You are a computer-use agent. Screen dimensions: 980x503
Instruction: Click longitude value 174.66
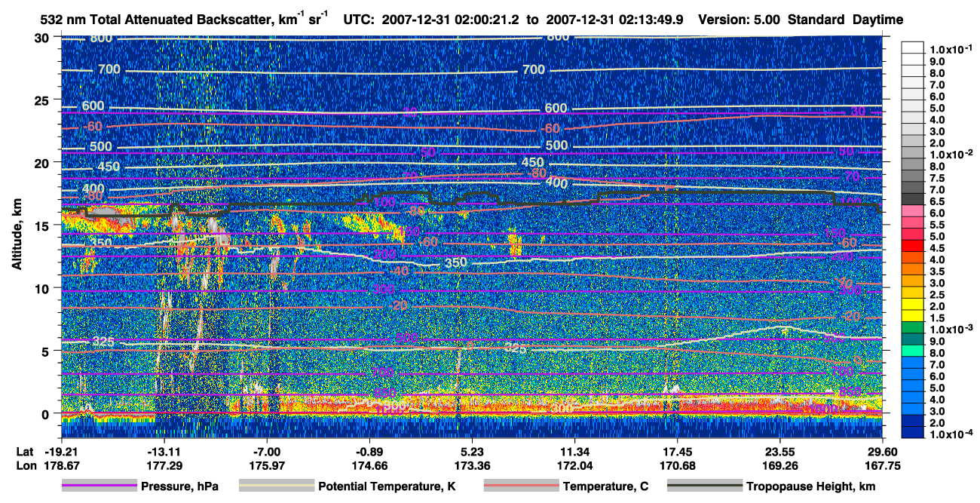click(x=369, y=465)
